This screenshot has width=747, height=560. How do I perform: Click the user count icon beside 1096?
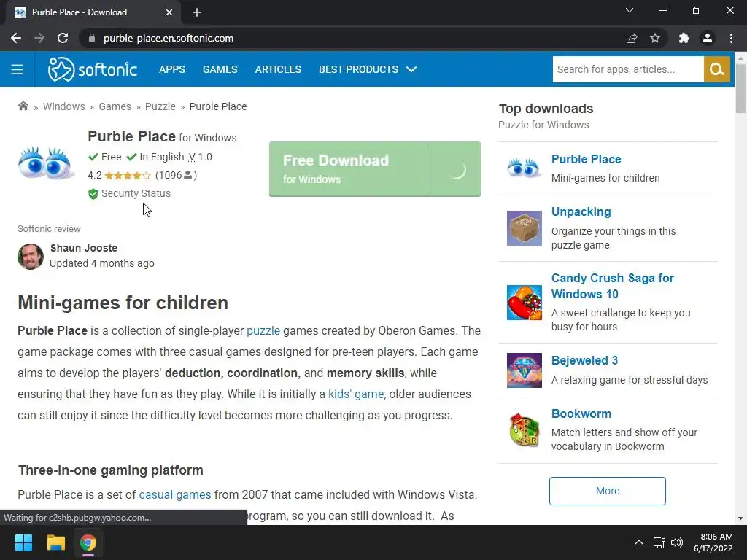(187, 175)
